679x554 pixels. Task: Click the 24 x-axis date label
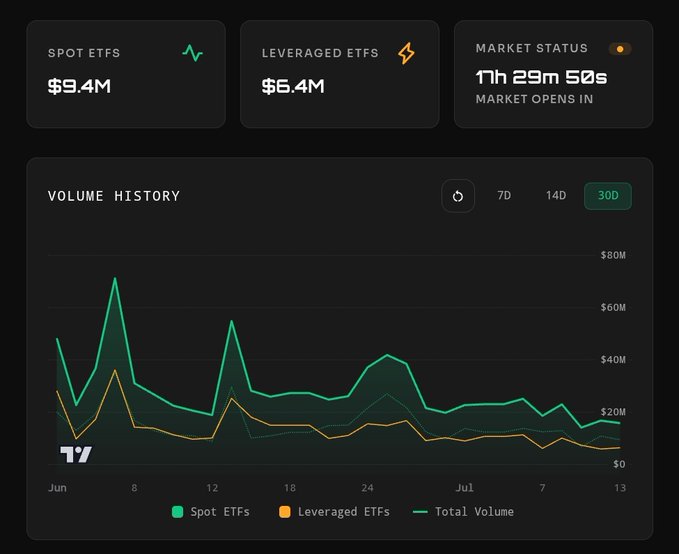coord(367,488)
